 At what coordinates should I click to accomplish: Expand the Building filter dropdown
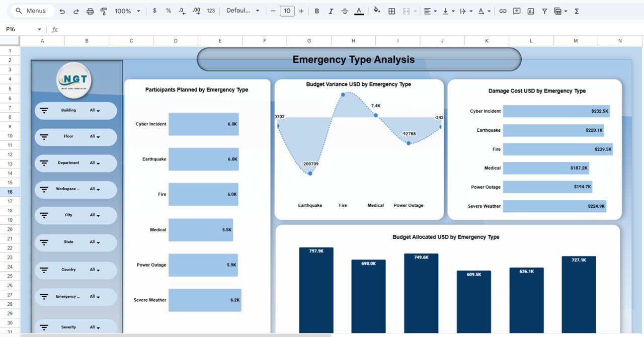(95, 111)
